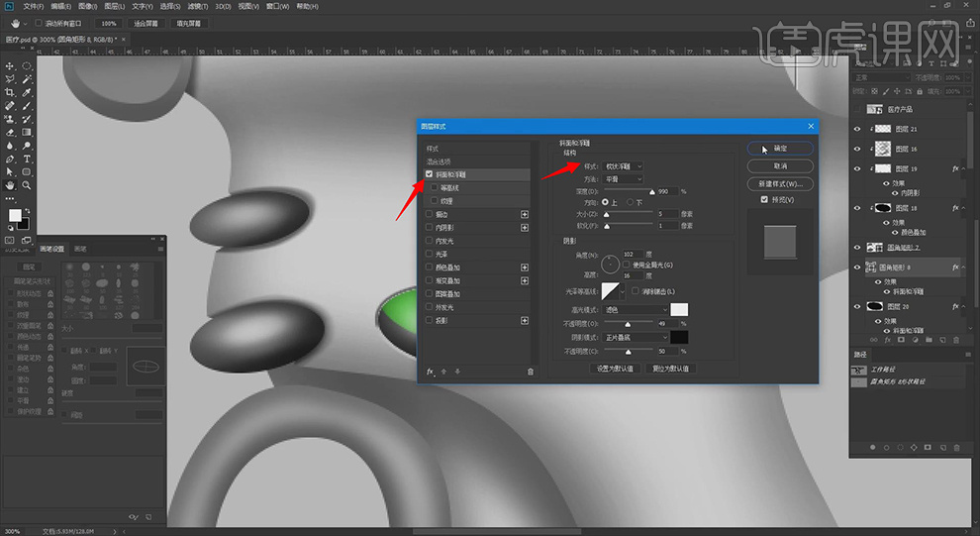Toggle visibility of layer 图层 18

coord(857,208)
